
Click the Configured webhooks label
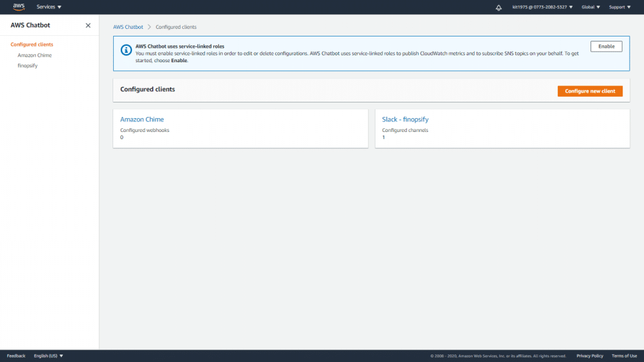pyautogui.click(x=145, y=130)
